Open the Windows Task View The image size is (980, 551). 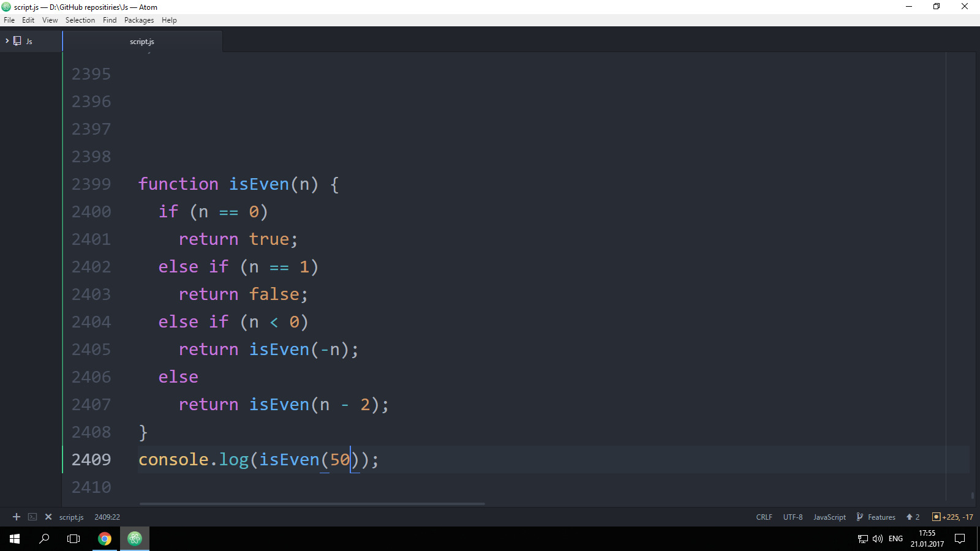(73, 539)
